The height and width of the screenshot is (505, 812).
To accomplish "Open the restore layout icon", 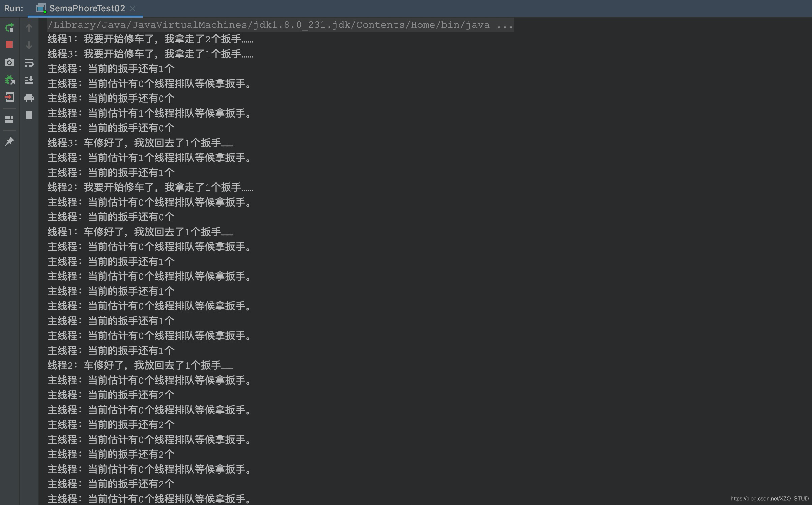I will [x=9, y=119].
